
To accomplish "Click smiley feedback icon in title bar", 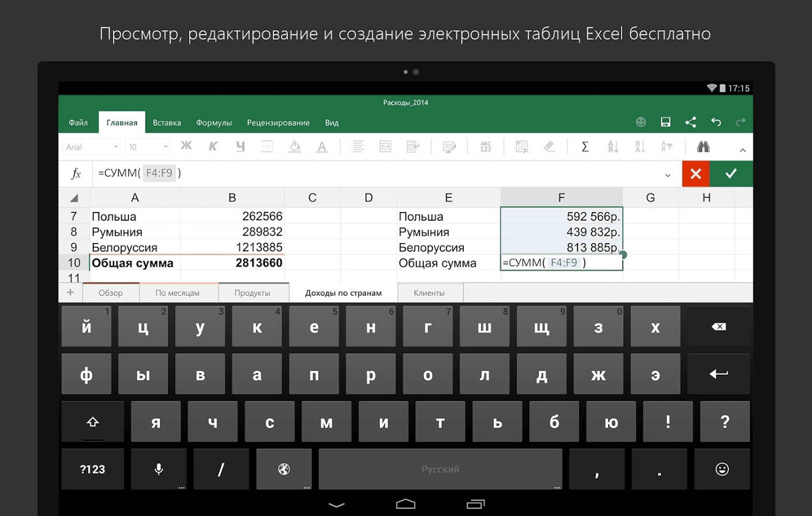I will click(x=641, y=122).
